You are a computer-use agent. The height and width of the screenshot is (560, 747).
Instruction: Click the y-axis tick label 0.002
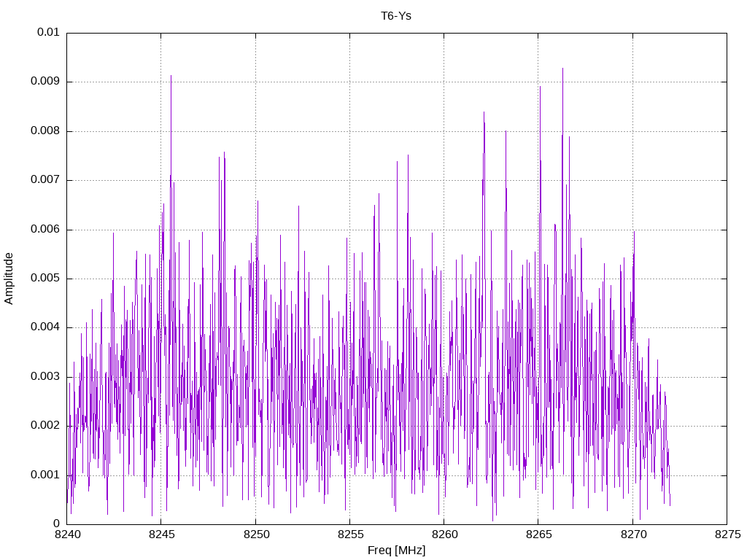45,425
